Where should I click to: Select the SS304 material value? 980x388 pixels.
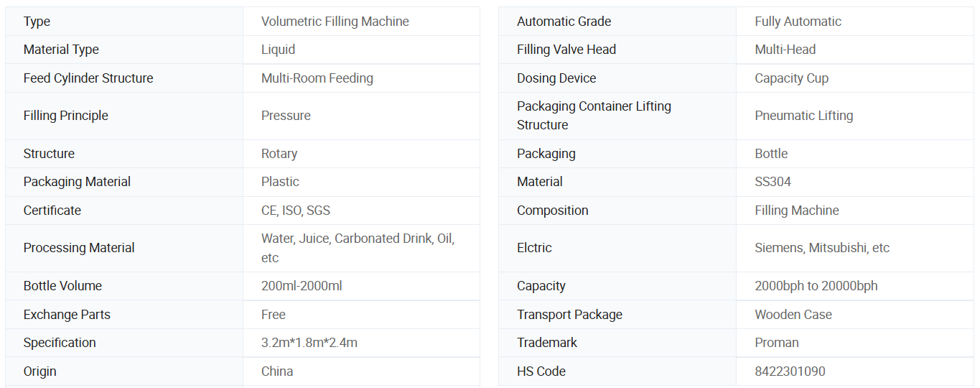[x=773, y=182]
